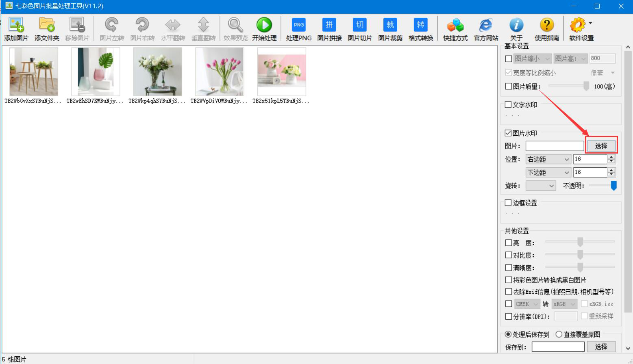This screenshot has height=364, width=633.
Task: Open the 像素 unit dropdown
Action: click(x=603, y=73)
